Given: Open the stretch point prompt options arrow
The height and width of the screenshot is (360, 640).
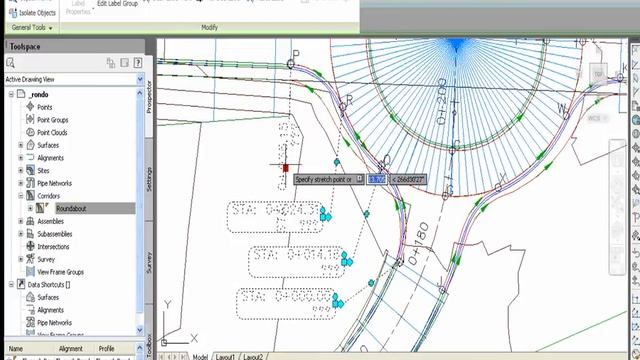Looking at the screenshot, I should (x=360, y=179).
